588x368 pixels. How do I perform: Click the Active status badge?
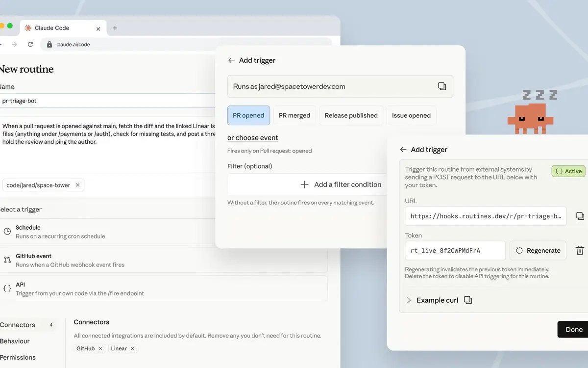pos(568,171)
